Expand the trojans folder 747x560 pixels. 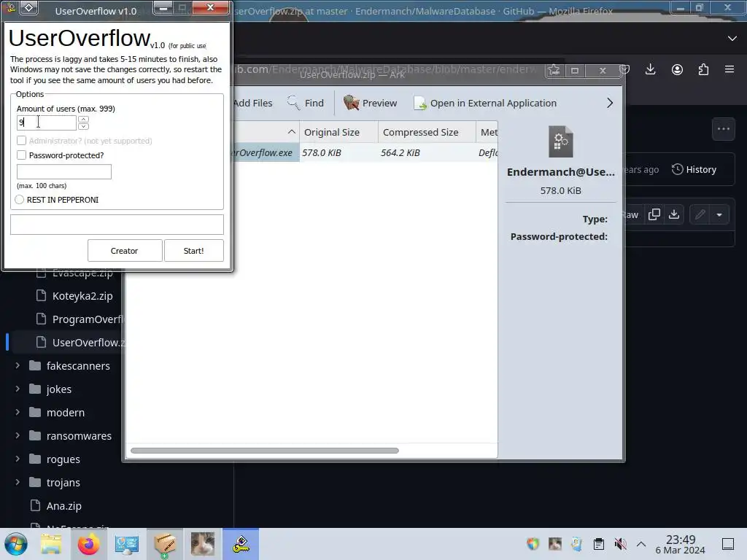[18, 482]
